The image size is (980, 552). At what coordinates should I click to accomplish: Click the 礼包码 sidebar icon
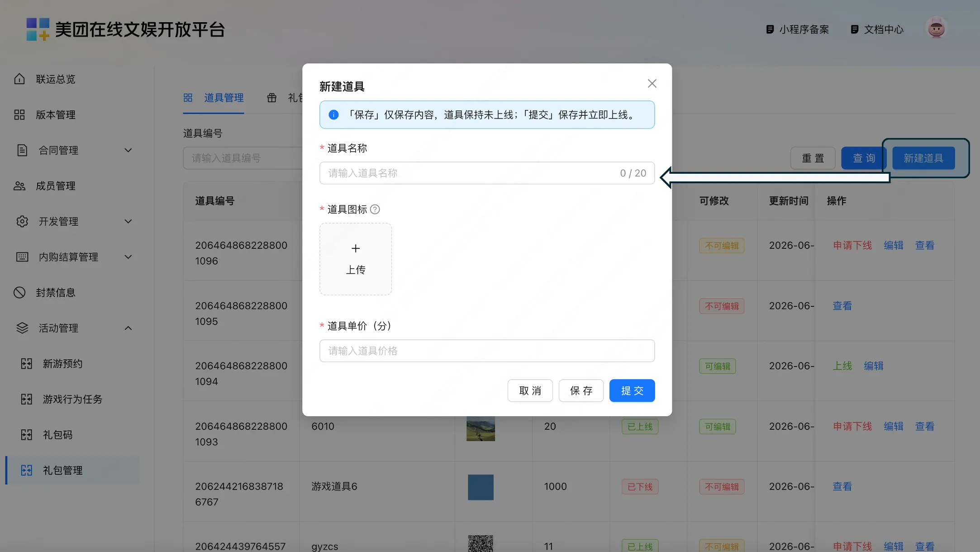27,435
